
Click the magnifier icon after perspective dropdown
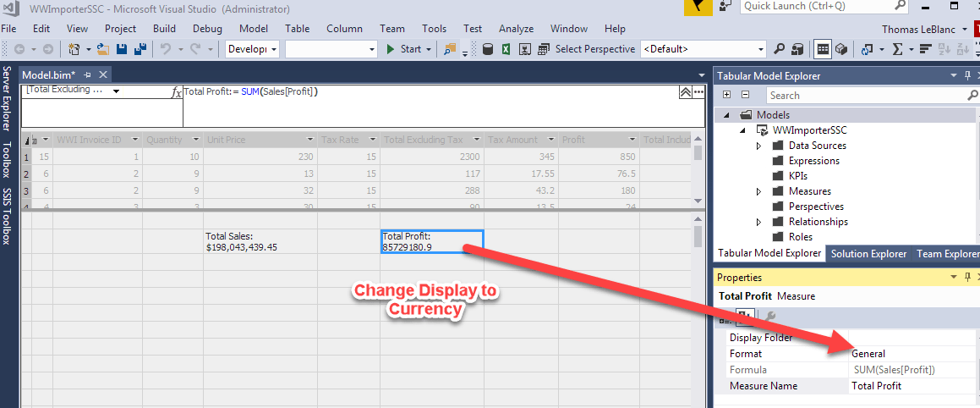tap(780, 49)
